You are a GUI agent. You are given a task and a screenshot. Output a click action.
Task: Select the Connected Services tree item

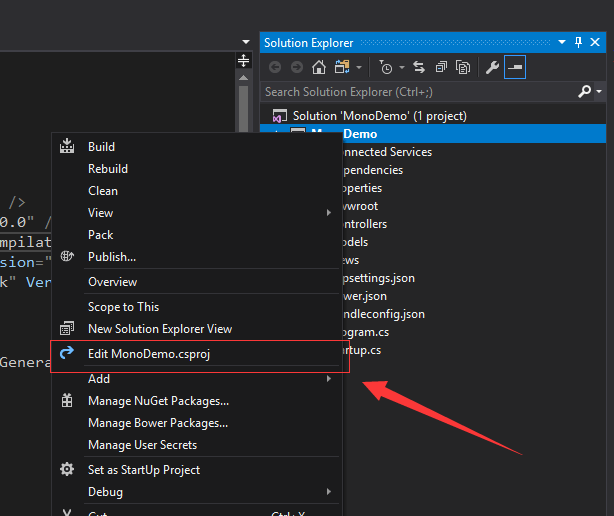pyautogui.click(x=387, y=152)
